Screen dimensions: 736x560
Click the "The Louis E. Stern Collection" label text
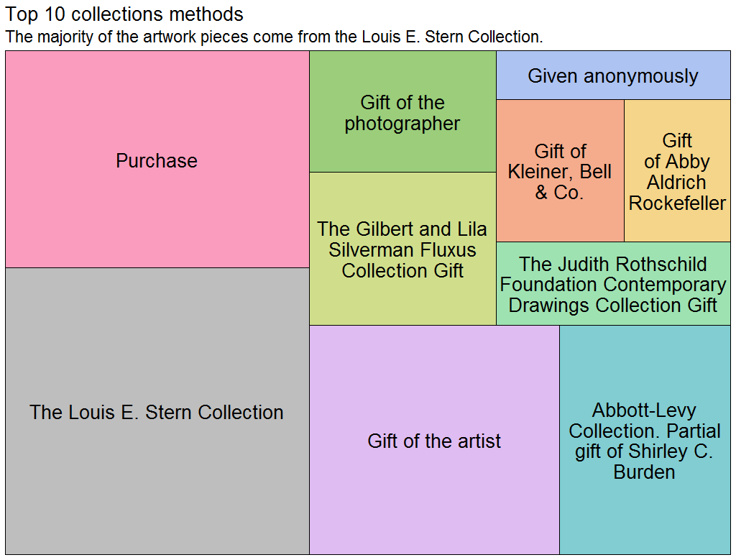(157, 412)
